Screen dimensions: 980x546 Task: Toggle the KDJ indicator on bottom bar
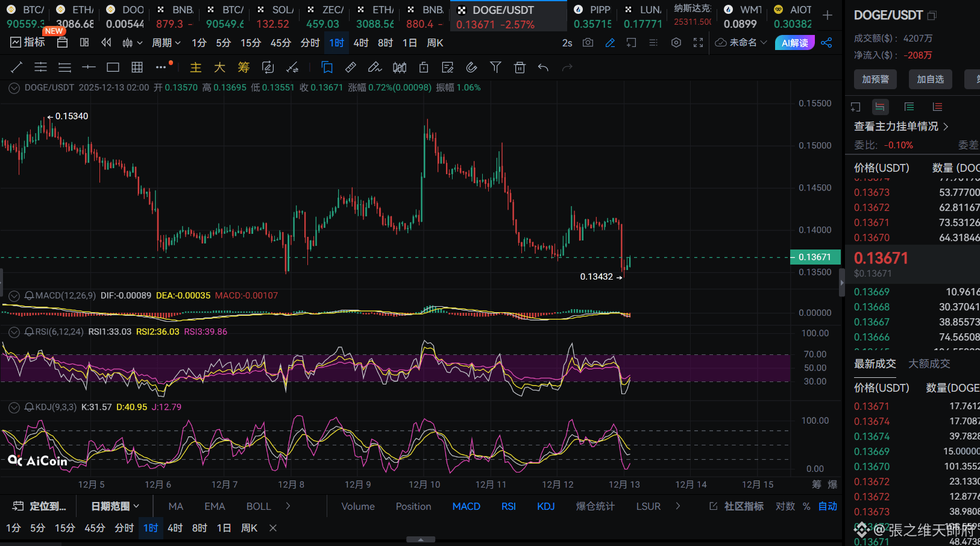[545, 506]
